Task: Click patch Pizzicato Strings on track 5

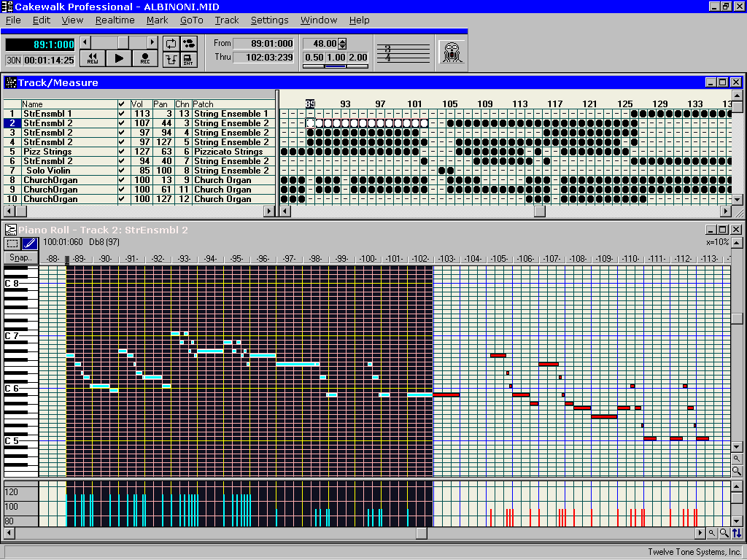Action: 228,152
